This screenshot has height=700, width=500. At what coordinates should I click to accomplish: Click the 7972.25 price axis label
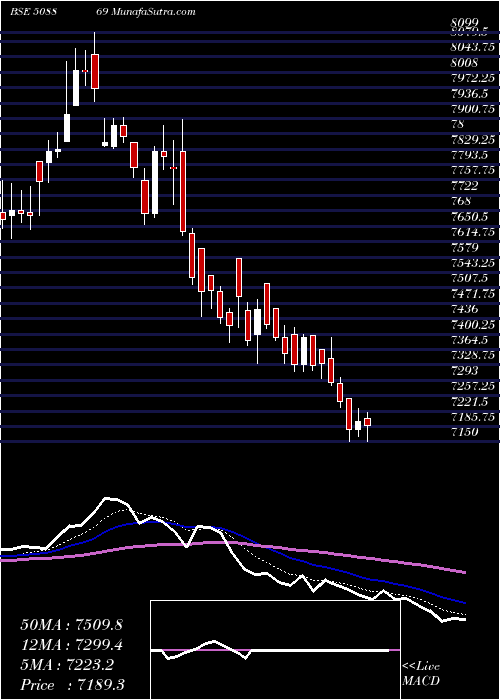click(x=472, y=78)
